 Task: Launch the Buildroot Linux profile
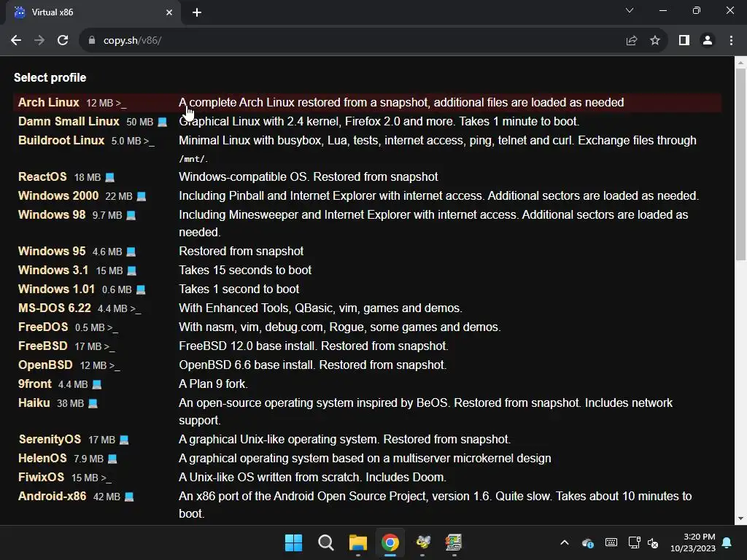click(x=61, y=141)
